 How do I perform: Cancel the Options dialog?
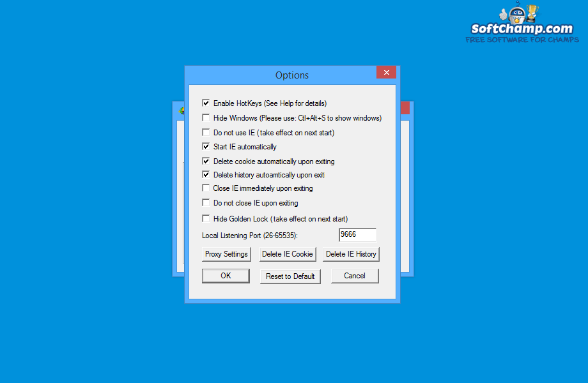tap(355, 276)
